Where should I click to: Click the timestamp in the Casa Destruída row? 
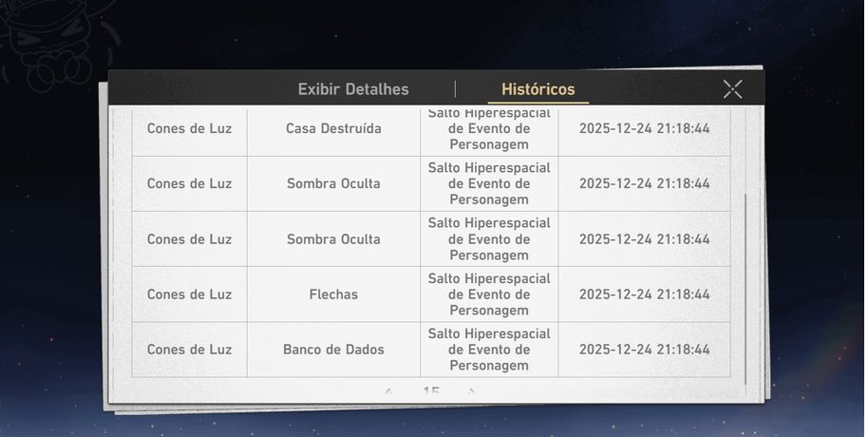point(645,128)
